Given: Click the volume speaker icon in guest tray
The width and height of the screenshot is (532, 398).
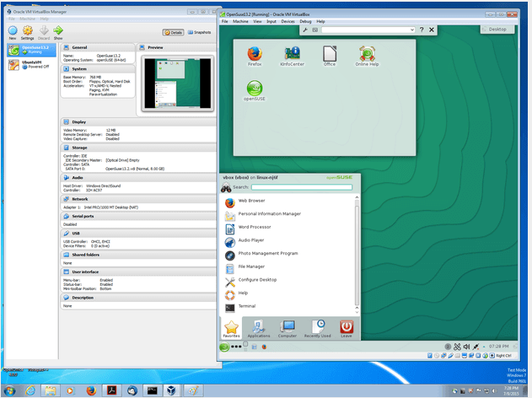Looking at the screenshot, I should [x=466, y=347].
